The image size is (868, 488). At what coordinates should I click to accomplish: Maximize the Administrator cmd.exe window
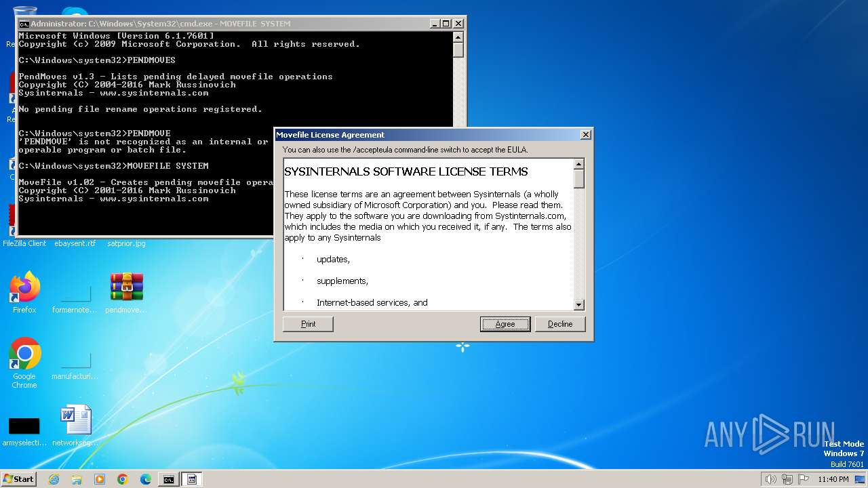coord(446,24)
